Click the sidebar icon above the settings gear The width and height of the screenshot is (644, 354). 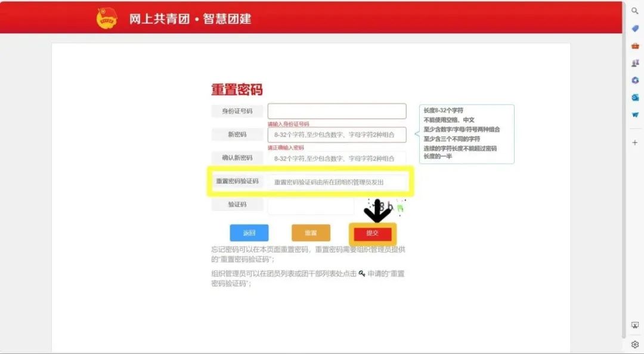635,325
